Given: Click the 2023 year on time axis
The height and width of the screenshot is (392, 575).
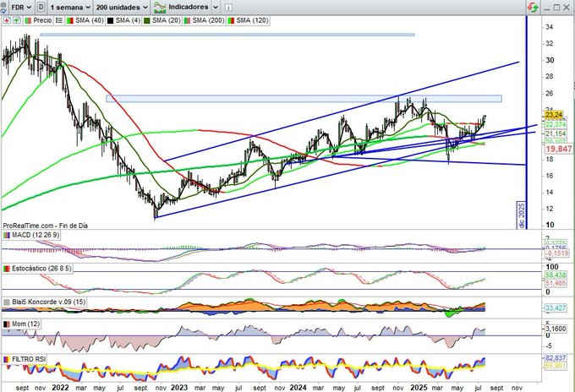Looking at the screenshot, I should pos(179,387).
